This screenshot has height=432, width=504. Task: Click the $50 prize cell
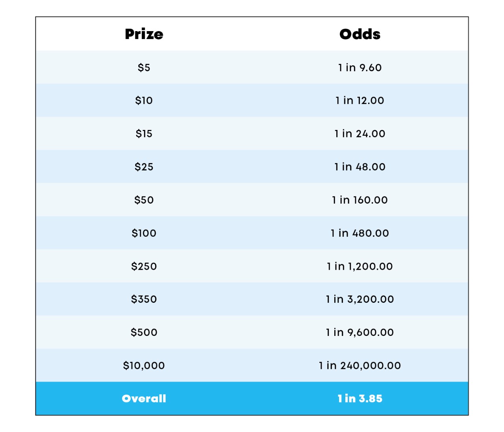click(144, 200)
